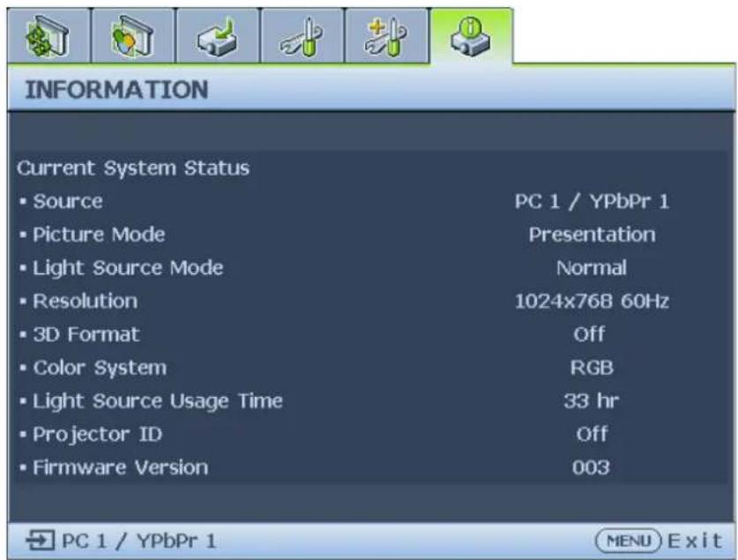Click the 1024x768 60Hz resolution value
The image size is (738, 560).
[x=592, y=302]
